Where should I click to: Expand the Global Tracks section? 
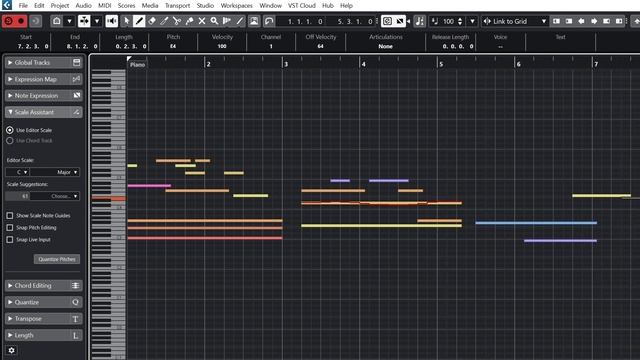coord(10,62)
